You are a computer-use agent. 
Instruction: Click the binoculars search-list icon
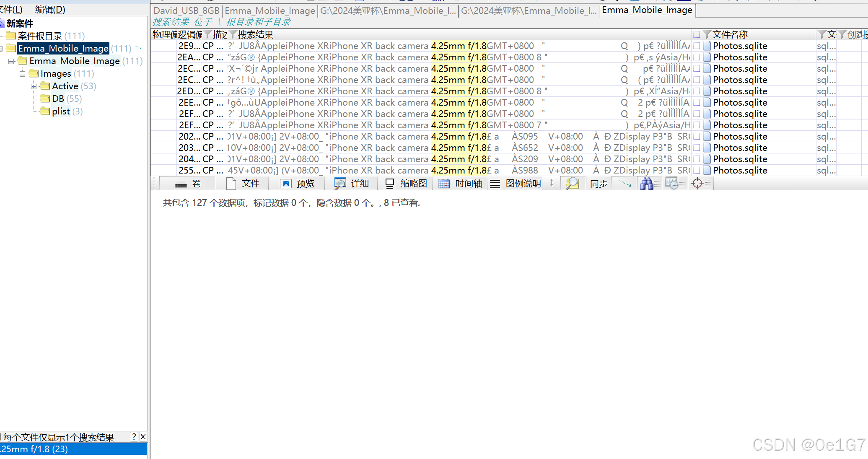click(647, 184)
